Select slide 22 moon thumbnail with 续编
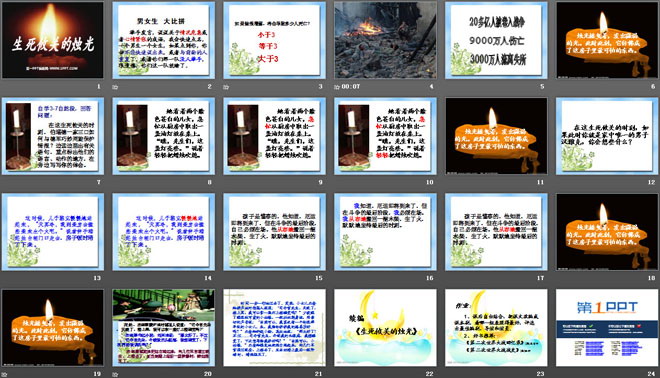The height and width of the screenshot is (378, 660). 385,327
